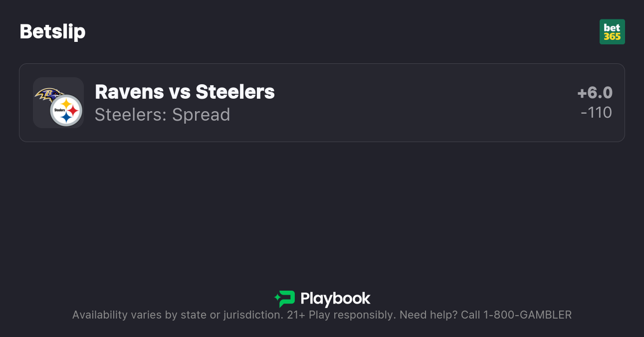Click the +6.0 spread value

[595, 93]
